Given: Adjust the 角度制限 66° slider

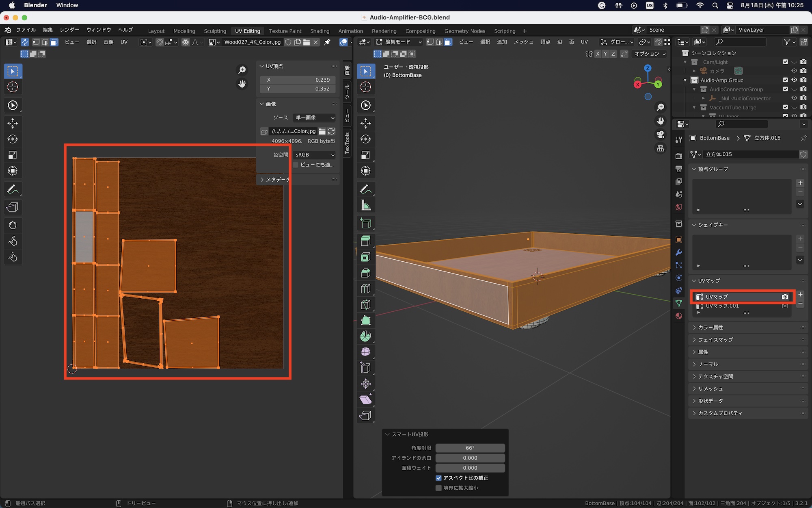Looking at the screenshot, I should pyautogui.click(x=470, y=448).
